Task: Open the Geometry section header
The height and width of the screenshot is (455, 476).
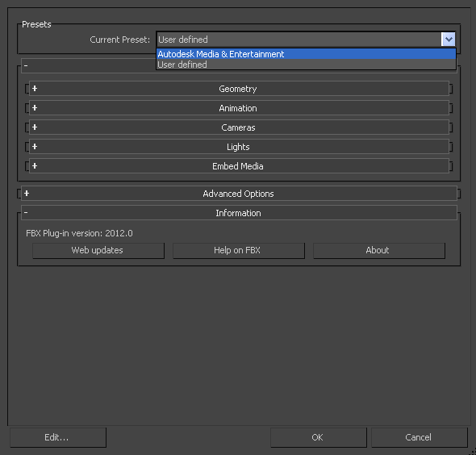Action: [x=239, y=89]
